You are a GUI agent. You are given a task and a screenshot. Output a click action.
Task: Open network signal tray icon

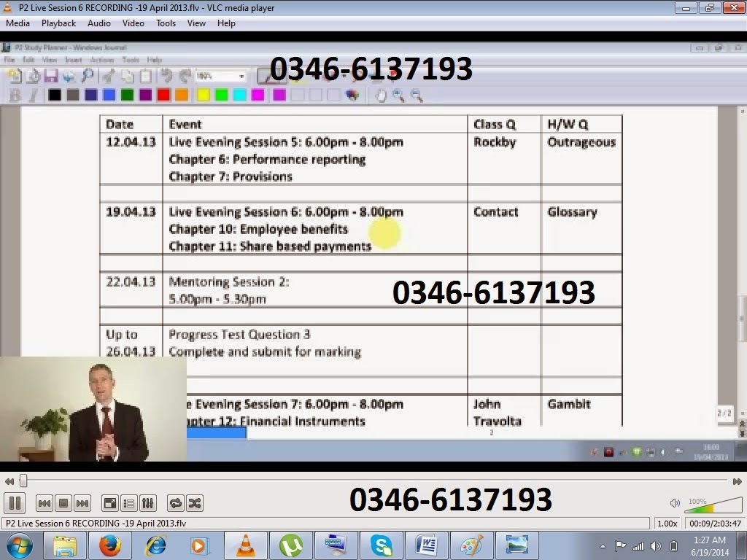click(x=638, y=546)
